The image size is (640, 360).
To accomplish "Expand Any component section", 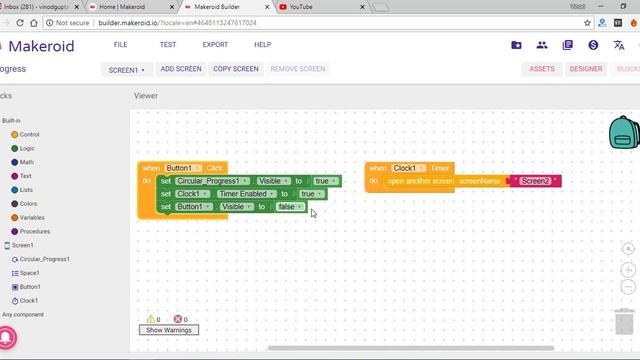I will [x=23, y=315].
